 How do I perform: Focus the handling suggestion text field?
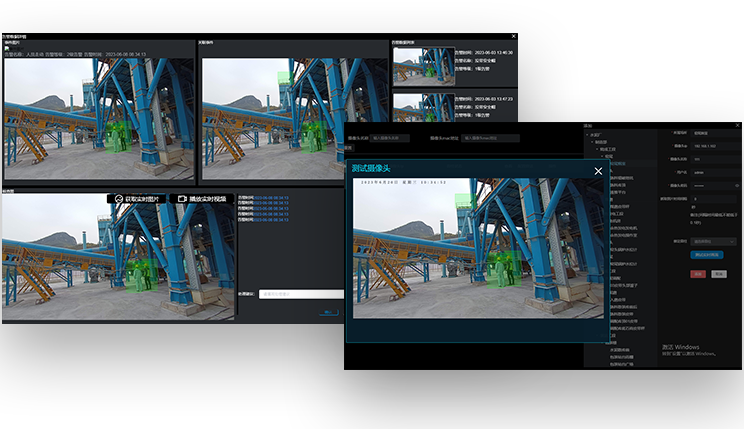click(x=301, y=294)
